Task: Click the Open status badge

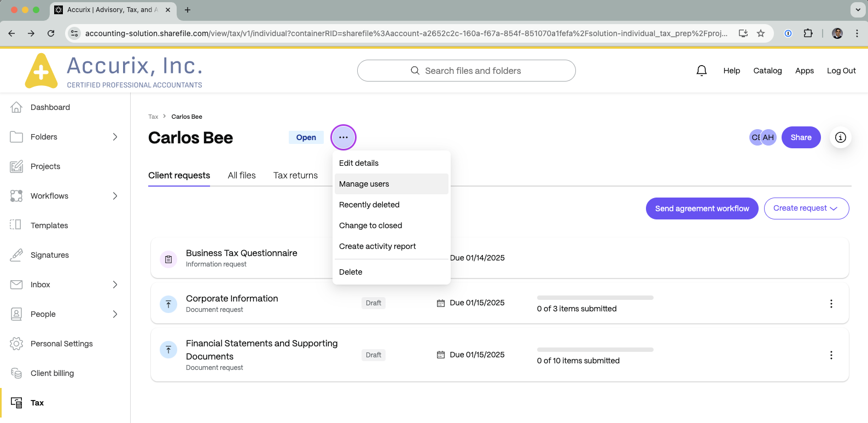Action: pos(306,137)
